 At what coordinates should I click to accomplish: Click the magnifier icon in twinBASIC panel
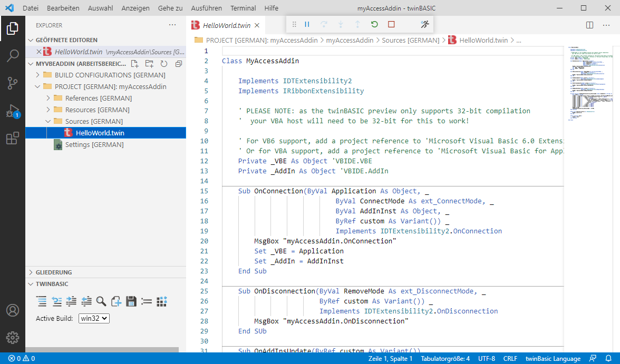pos(101,301)
